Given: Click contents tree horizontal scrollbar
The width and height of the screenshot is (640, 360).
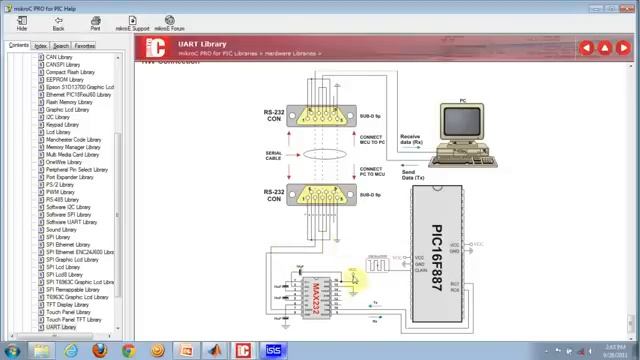Looking at the screenshot, I should [x=55, y=336].
